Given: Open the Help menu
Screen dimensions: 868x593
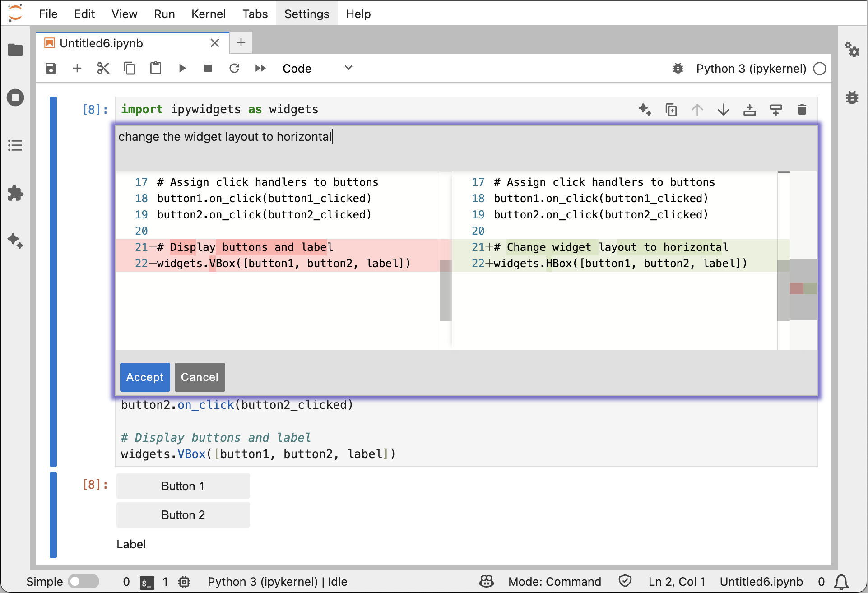Looking at the screenshot, I should click(x=358, y=14).
